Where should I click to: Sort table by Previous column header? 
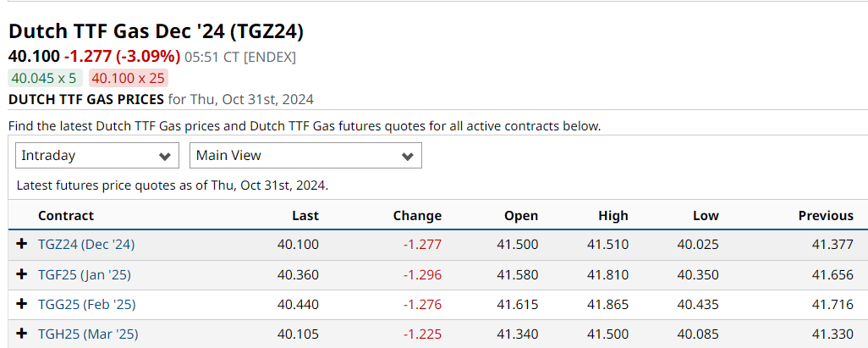[826, 216]
